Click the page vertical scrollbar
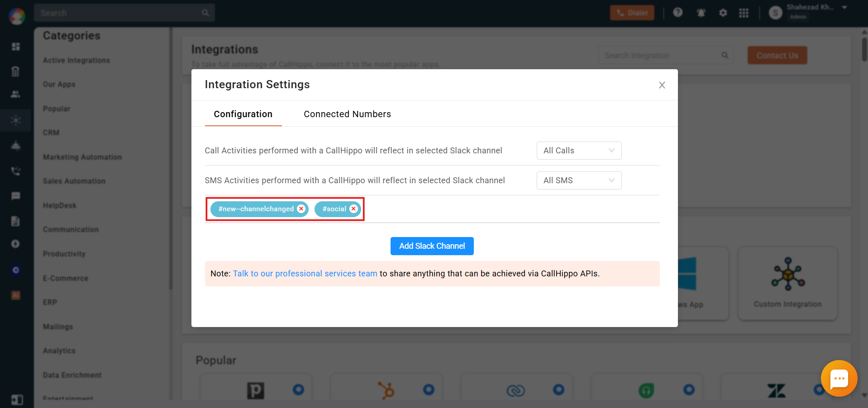 coord(864,50)
